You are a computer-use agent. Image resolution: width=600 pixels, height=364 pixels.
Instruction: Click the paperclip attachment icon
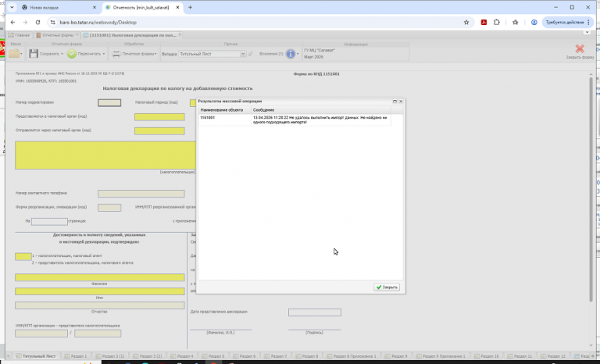coord(251,54)
